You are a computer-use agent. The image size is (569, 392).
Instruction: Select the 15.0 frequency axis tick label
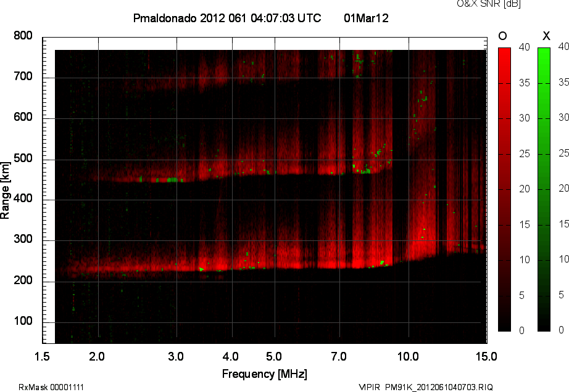(x=486, y=356)
